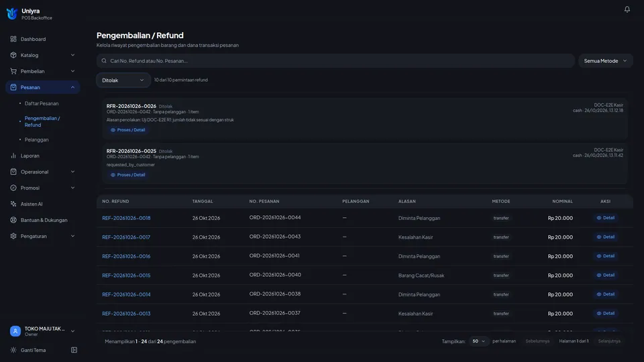
Task: Open Pengembalian / Refund submenu item
Action: coord(42,121)
